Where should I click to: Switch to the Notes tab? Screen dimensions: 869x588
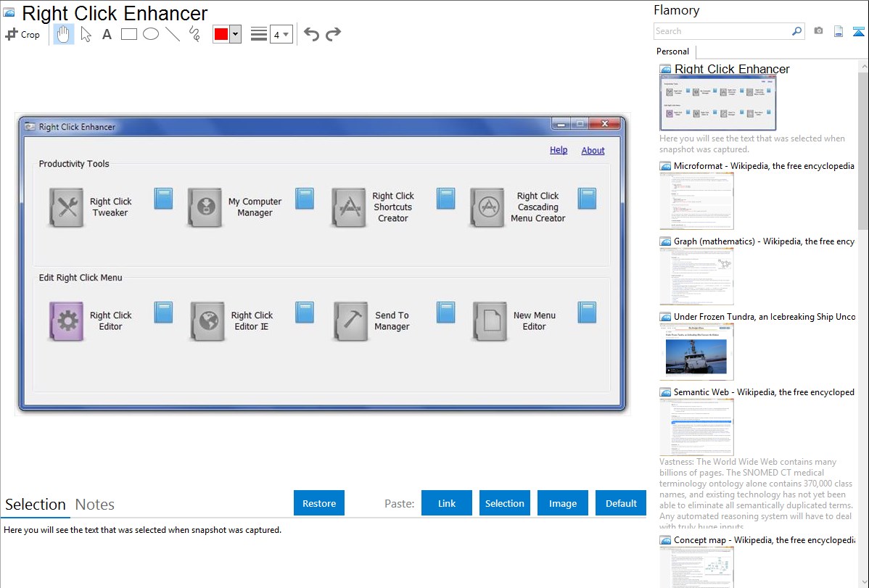(95, 505)
